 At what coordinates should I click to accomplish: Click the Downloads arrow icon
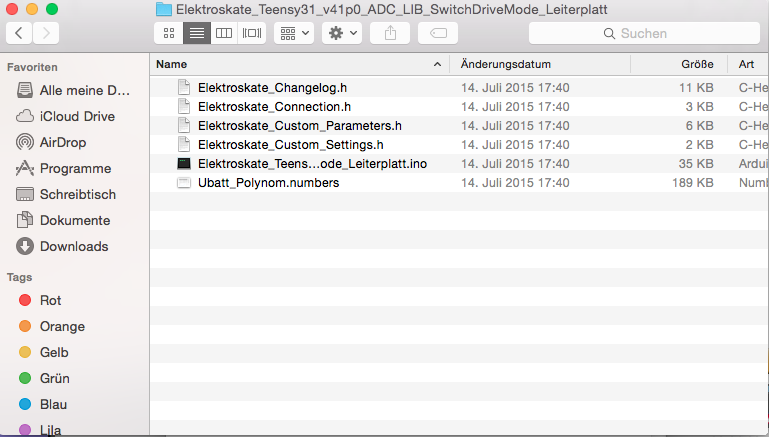(x=25, y=246)
